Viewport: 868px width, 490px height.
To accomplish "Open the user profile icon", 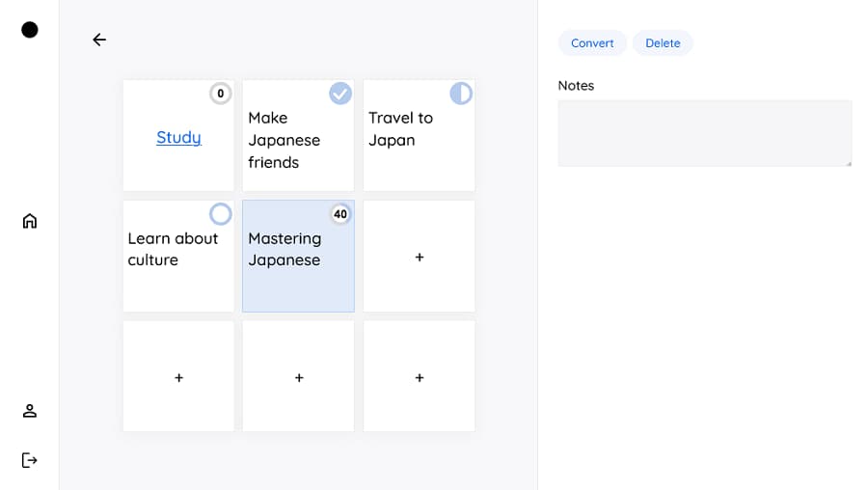I will click(30, 411).
